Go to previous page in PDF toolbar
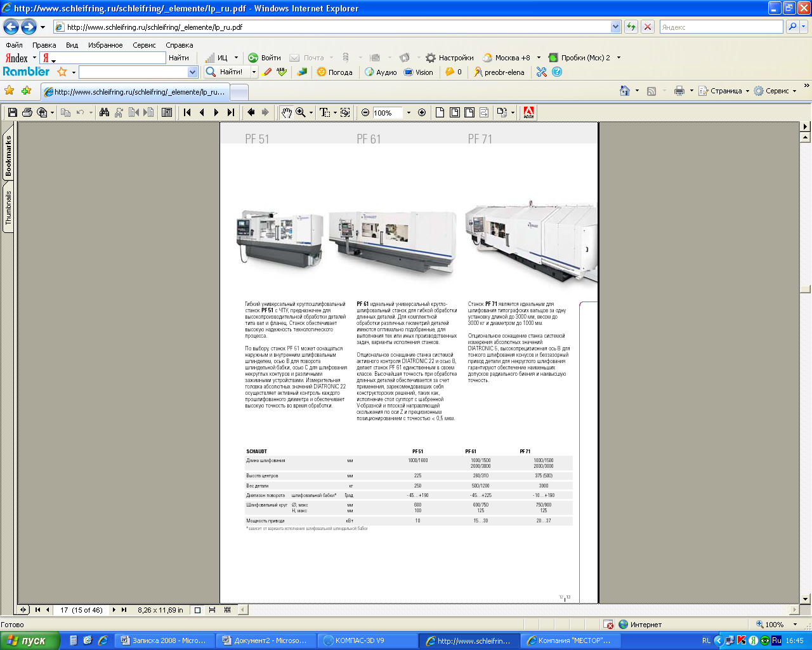The width and height of the screenshot is (812, 650). (x=202, y=112)
